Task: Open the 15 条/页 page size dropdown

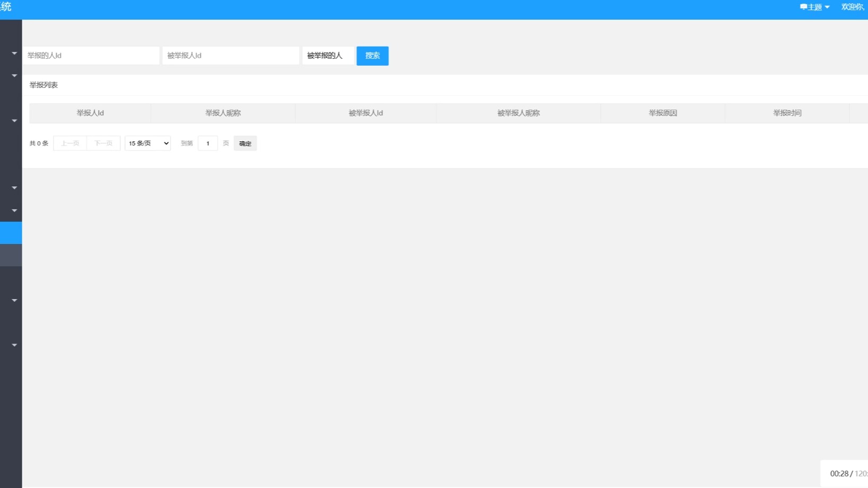Action: coord(148,143)
